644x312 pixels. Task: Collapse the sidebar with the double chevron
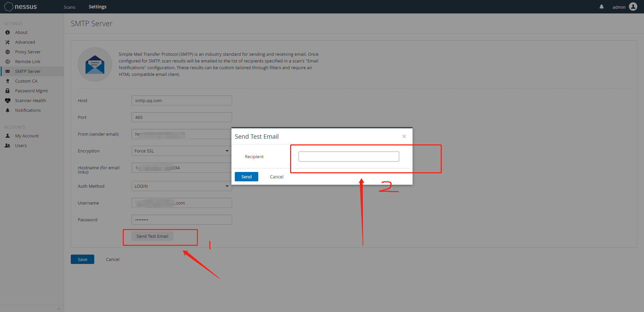point(59,309)
